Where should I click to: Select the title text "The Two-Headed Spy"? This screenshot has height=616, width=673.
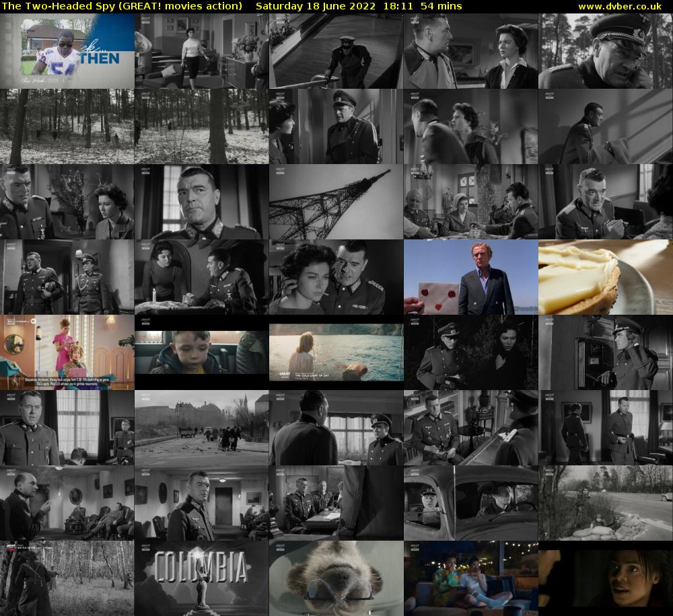point(60,7)
